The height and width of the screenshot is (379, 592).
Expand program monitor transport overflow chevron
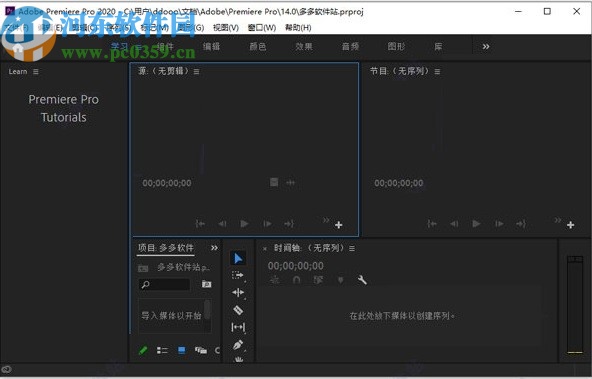point(558,220)
